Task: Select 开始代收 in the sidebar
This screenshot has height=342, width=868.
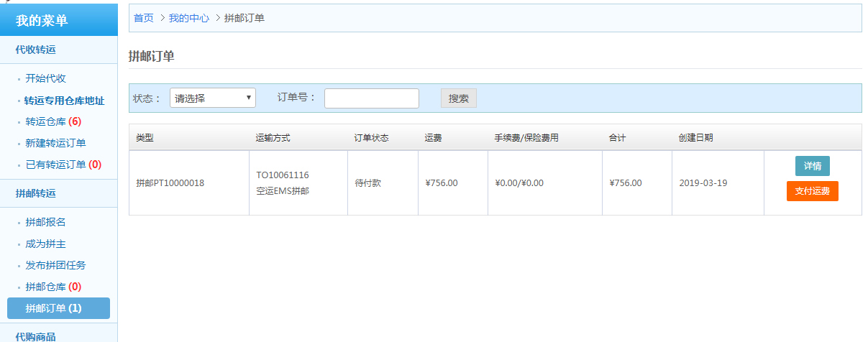Action: point(46,78)
